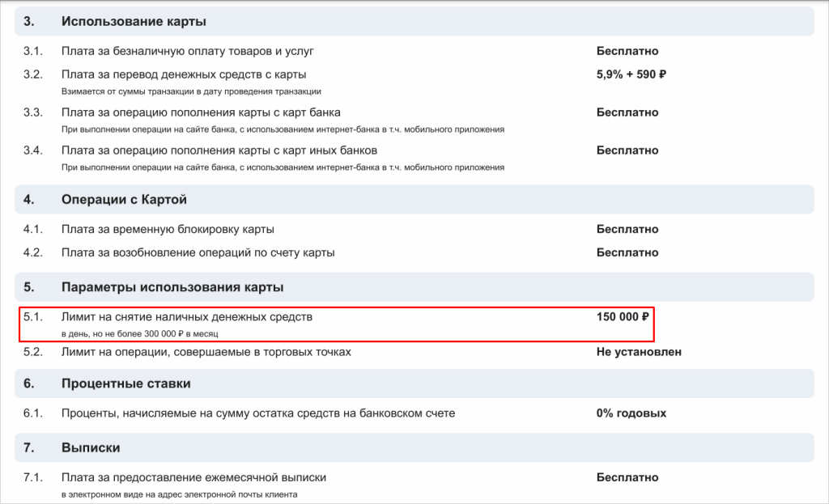Select row 7.1 monthly statement fee
829x504 pixels.
point(414,485)
